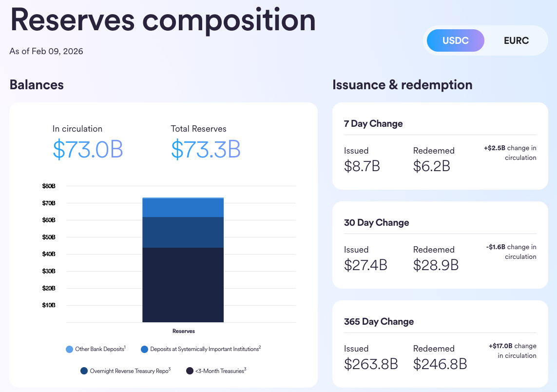
Task: Click the +$17.0B change in circulation text
Action: 512,351
